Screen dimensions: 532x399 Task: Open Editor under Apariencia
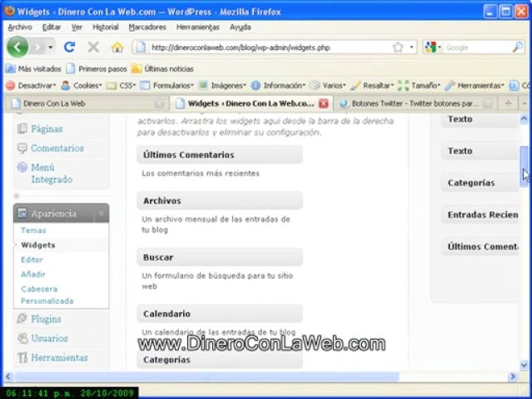32,259
